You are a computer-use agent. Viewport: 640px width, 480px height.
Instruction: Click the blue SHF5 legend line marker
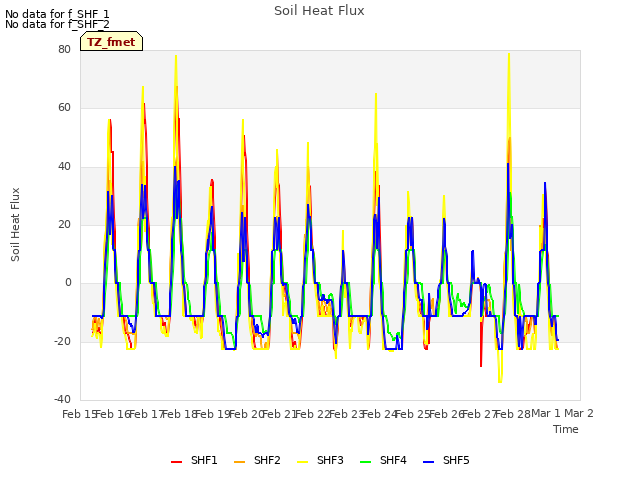[429, 462]
